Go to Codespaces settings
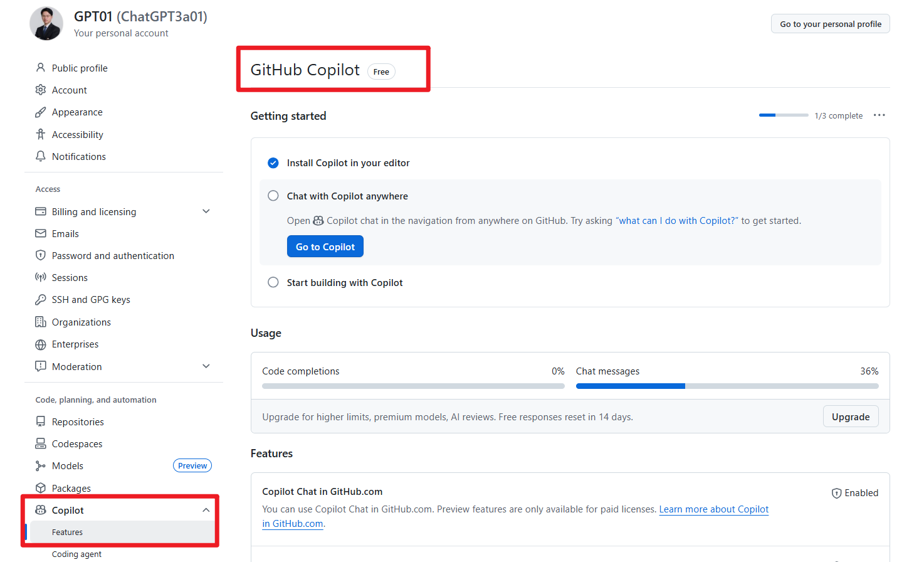 75,443
